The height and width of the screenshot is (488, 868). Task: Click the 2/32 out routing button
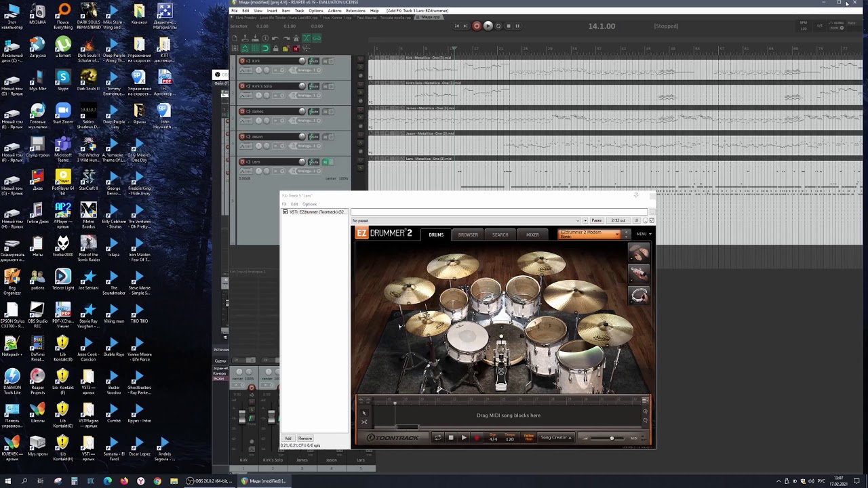618,220
